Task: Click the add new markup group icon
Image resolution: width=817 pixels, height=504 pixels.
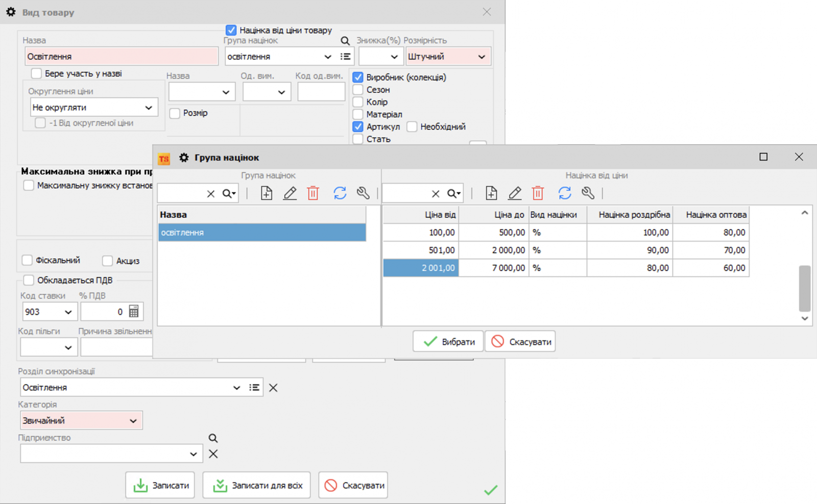Action: coord(266,193)
